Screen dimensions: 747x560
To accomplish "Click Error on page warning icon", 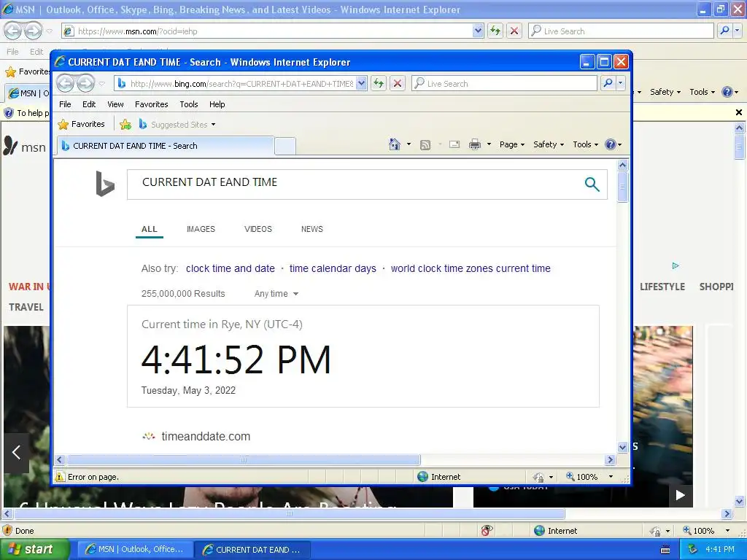I will 60,477.
